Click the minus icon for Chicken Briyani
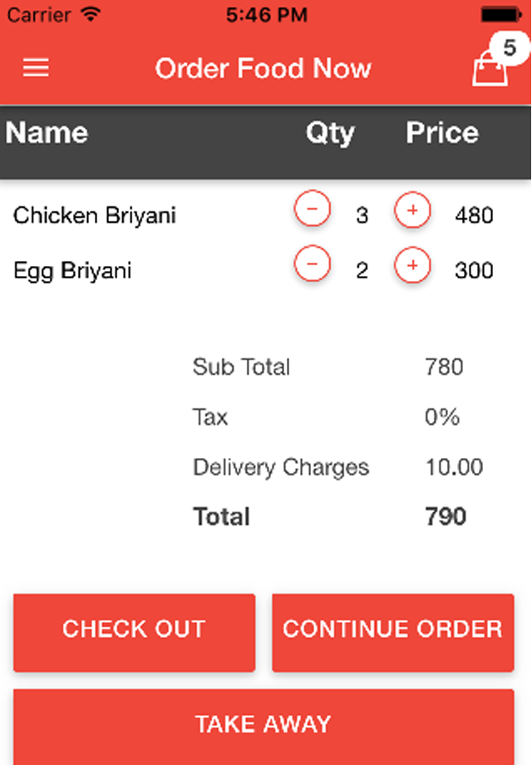 click(311, 210)
